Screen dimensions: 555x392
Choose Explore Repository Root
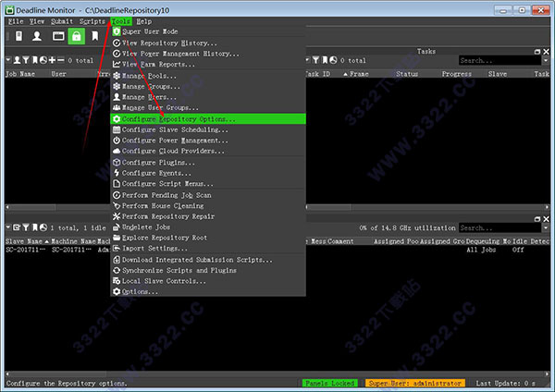[208, 238]
